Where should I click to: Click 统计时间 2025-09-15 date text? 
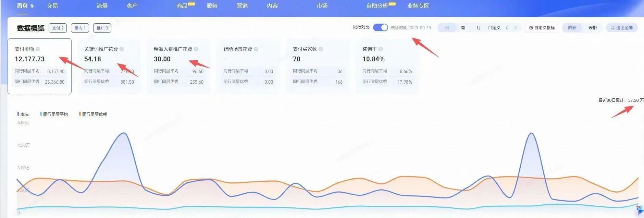click(411, 28)
